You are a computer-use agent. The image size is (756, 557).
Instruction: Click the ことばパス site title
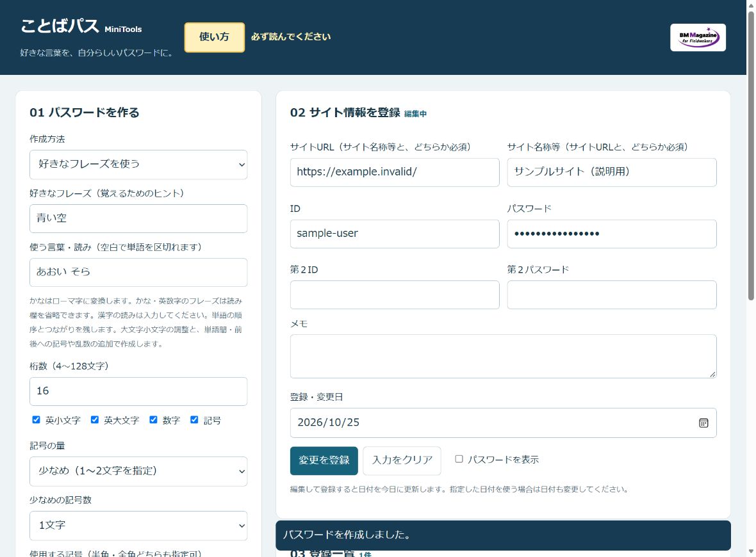click(x=60, y=26)
